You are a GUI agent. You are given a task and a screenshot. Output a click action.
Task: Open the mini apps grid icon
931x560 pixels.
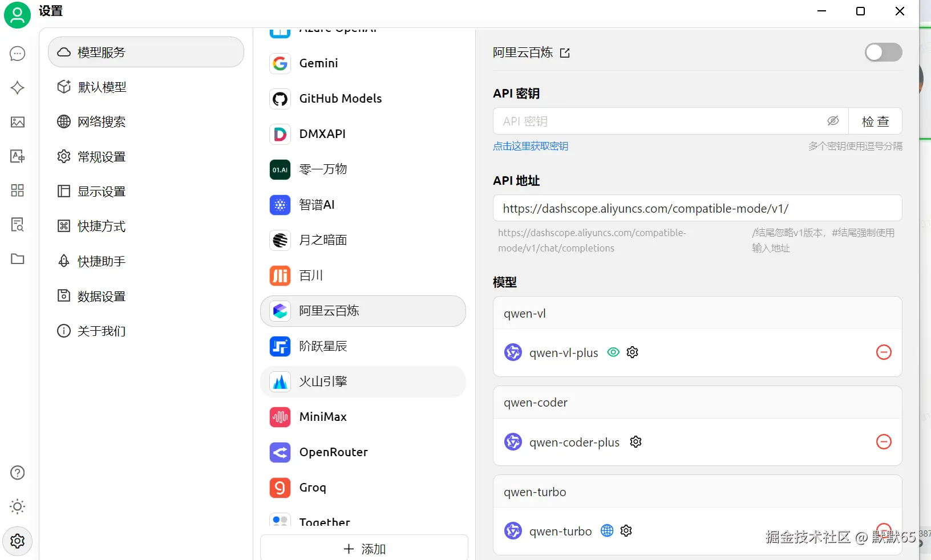18,190
